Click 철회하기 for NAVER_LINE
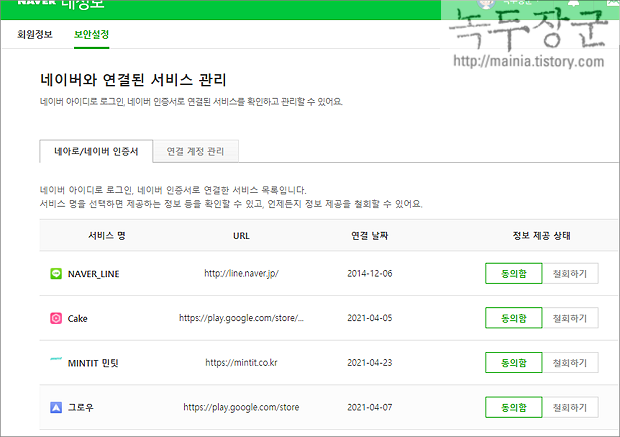The width and height of the screenshot is (620, 437). (x=570, y=273)
